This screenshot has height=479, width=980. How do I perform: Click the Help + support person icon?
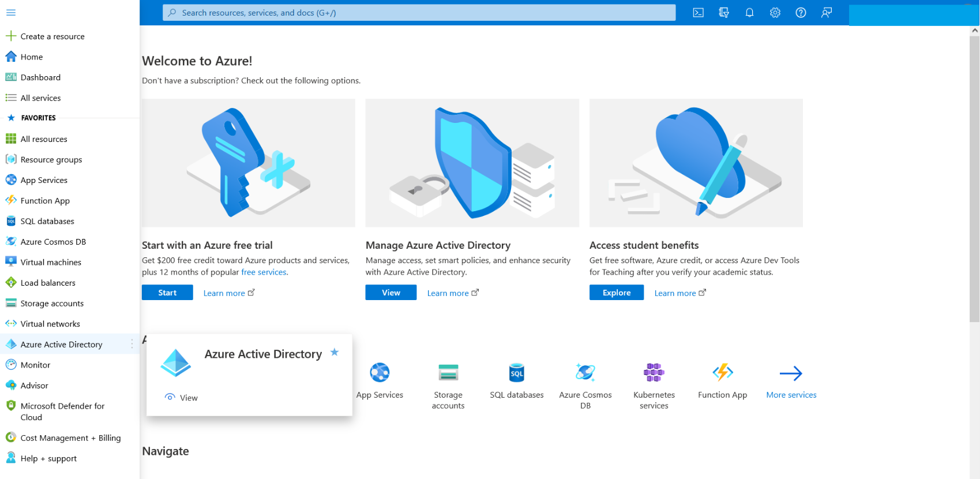click(x=11, y=458)
